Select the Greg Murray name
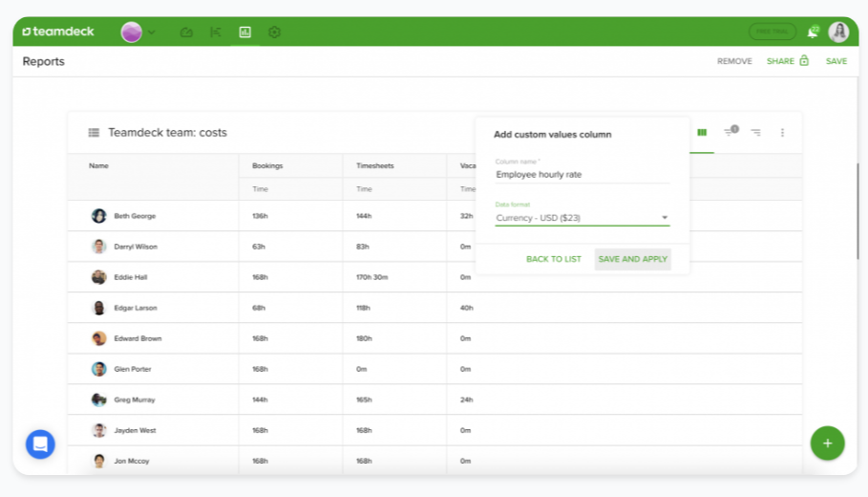868x497 pixels. pos(135,400)
